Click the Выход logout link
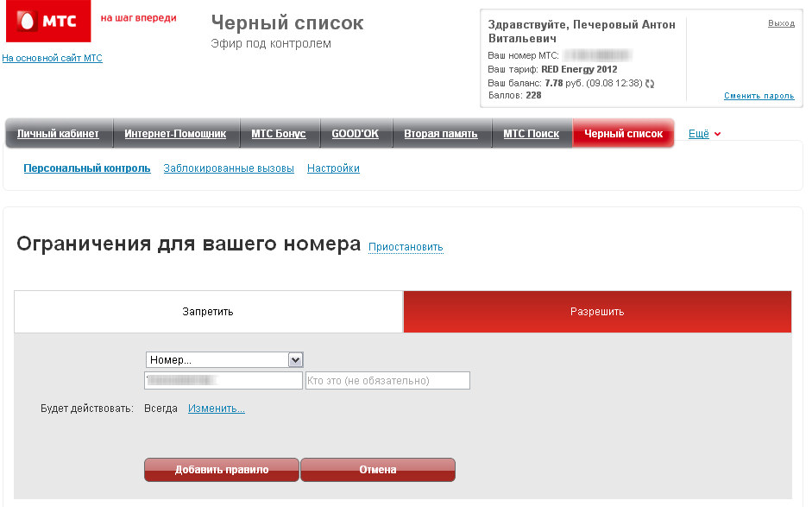This screenshot has height=507, width=812. tap(781, 23)
